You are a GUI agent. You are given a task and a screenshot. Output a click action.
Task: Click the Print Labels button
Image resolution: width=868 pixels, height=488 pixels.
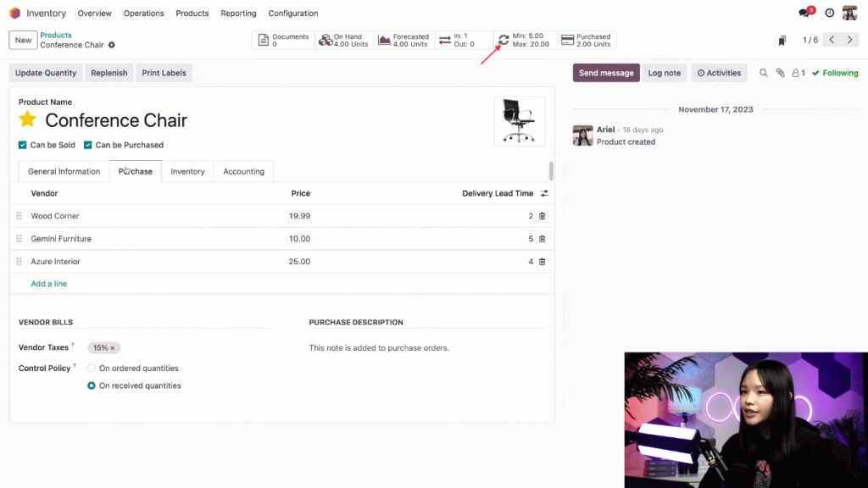[x=164, y=73]
